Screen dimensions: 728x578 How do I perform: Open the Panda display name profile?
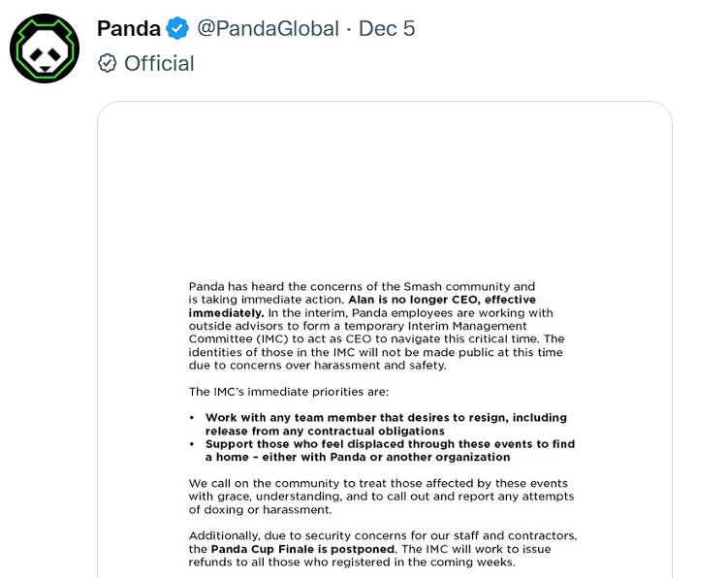click(129, 28)
